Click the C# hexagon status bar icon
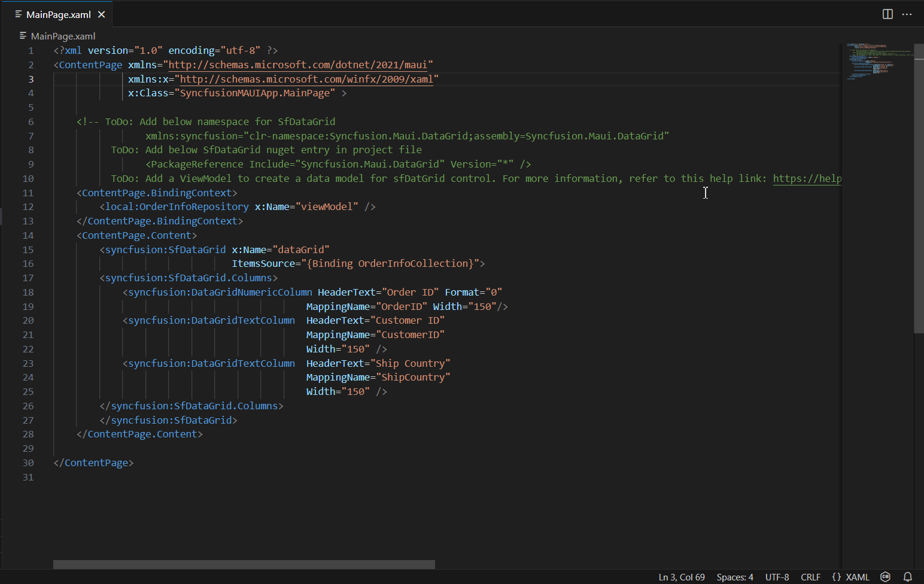 click(x=886, y=577)
